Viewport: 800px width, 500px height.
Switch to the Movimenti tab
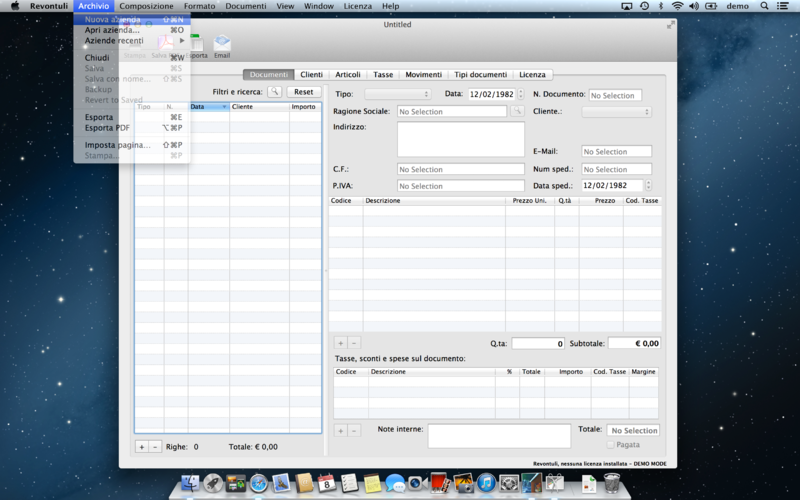tap(423, 74)
